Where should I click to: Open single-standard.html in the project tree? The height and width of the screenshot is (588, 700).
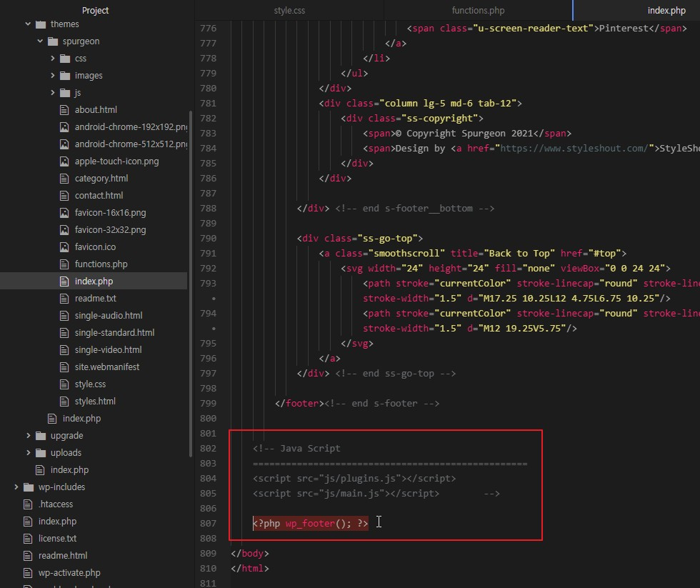tap(114, 333)
